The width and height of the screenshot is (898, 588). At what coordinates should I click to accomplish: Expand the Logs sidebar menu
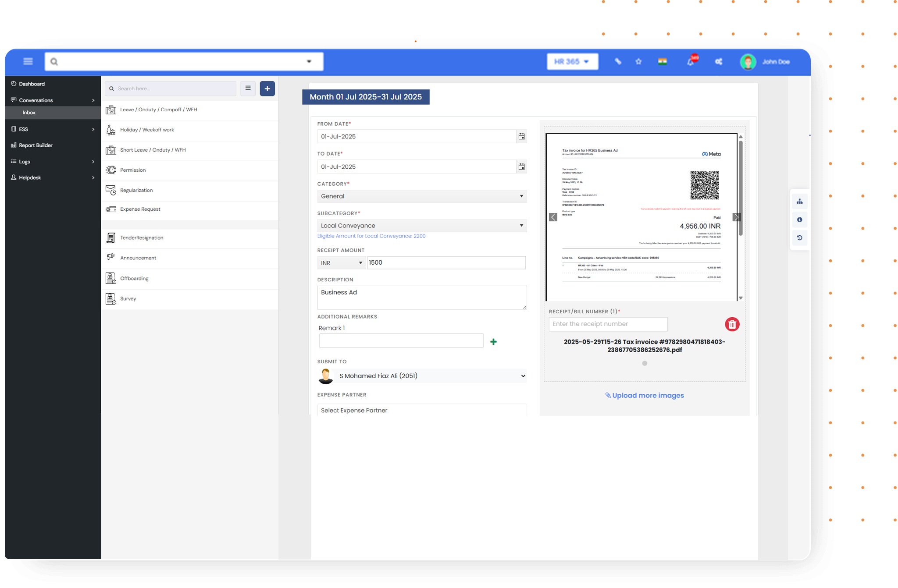click(53, 162)
